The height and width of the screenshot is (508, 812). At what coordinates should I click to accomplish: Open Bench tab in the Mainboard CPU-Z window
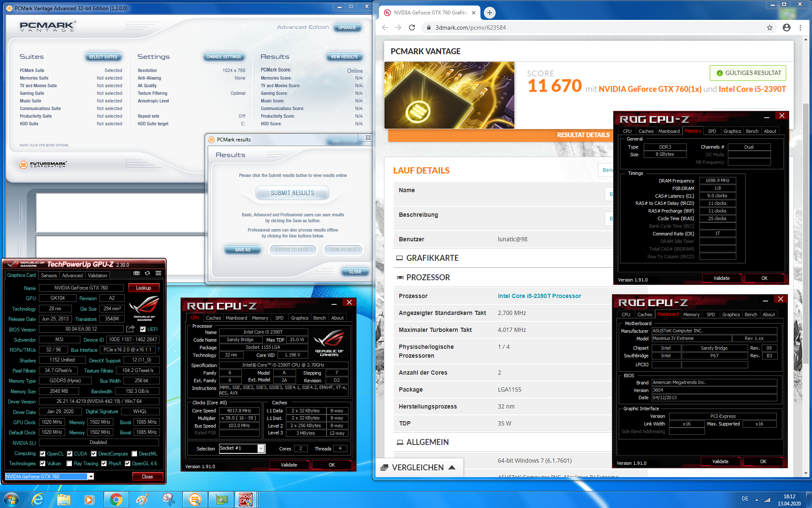point(751,315)
